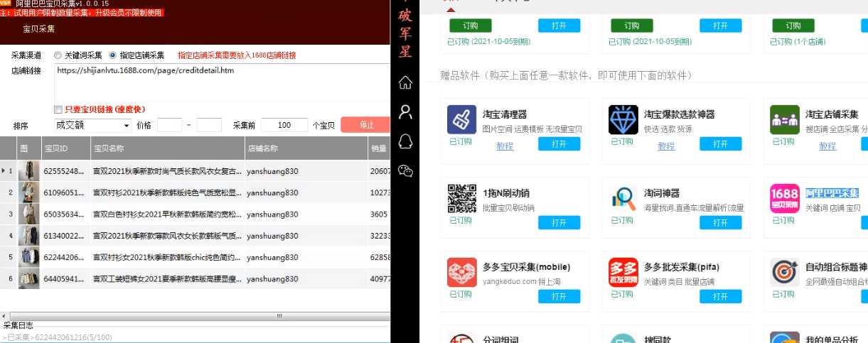Screen dimensions: 868x343
Task: Click the green 订购 button above 已订购 (1个店铺)
Action: pos(793,26)
